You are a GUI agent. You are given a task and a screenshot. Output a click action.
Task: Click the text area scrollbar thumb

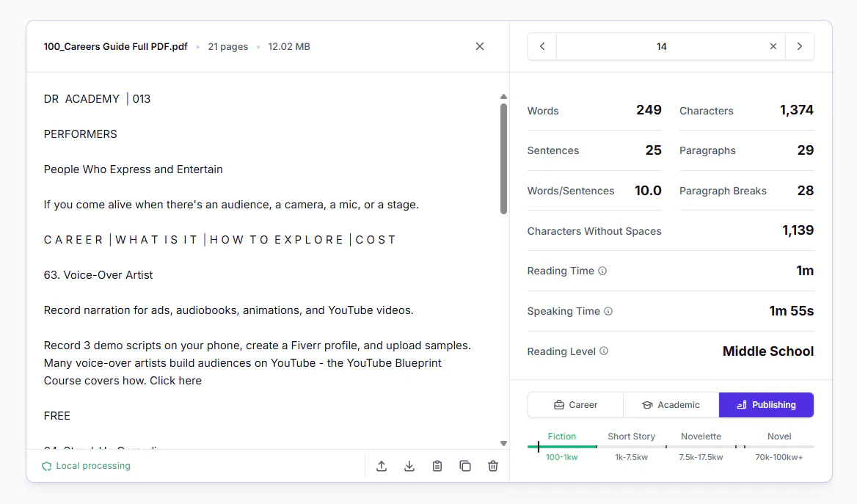pos(503,158)
